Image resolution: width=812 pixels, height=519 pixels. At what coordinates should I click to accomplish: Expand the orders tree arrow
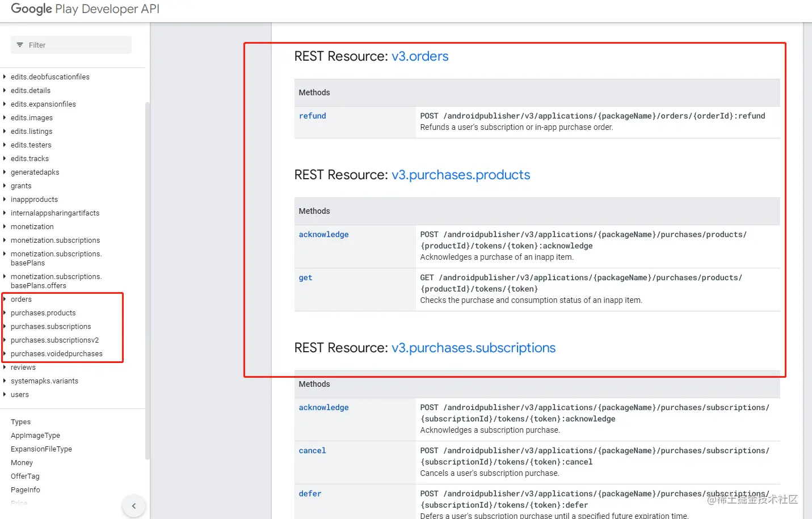pyautogui.click(x=5, y=299)
